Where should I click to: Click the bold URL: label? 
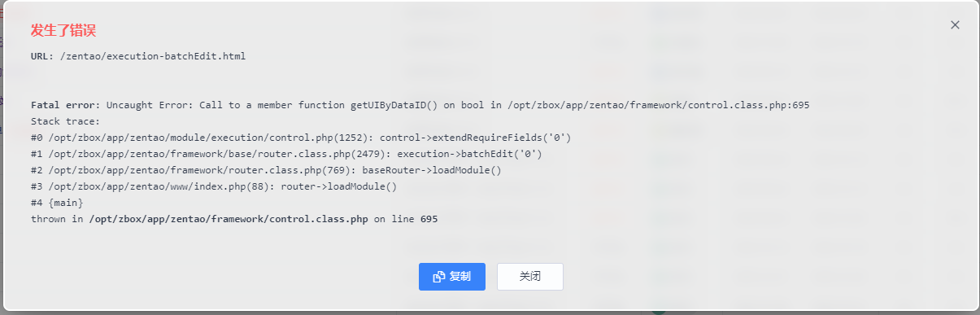(x=42, y=56)
